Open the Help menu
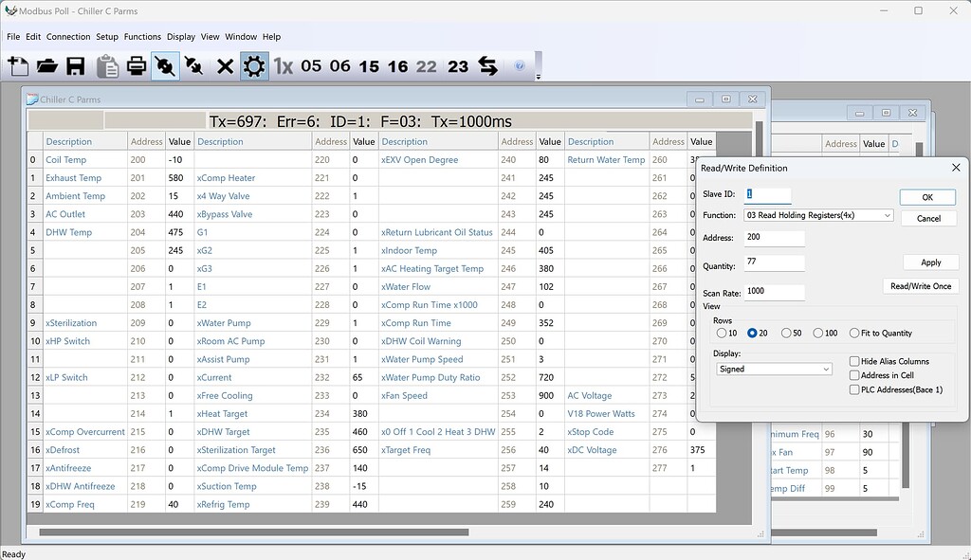Image resolution: width=971 pixels, height=560 pixels. click(271, 37)
